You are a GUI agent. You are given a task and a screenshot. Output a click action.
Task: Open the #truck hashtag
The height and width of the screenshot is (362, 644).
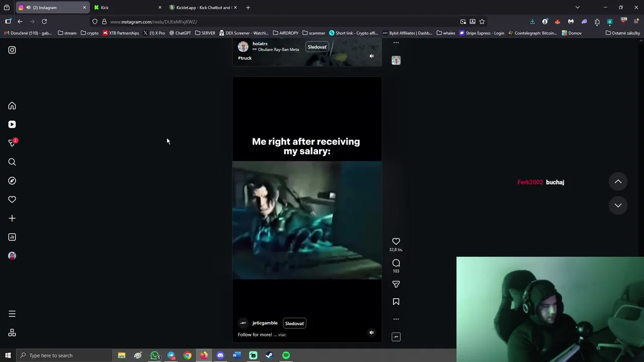245,58
